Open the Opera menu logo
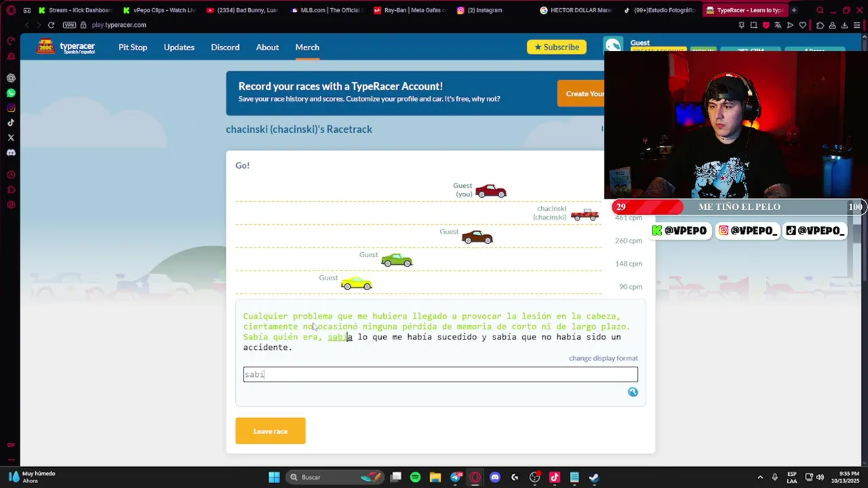Image resolution: width=868 pixels, height=488 pixels. point(11,10)
